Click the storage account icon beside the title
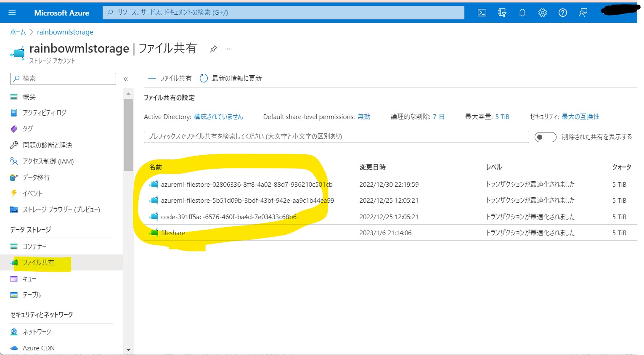The width and height of the screenshot is (644, 355). (x=18, y=53)
